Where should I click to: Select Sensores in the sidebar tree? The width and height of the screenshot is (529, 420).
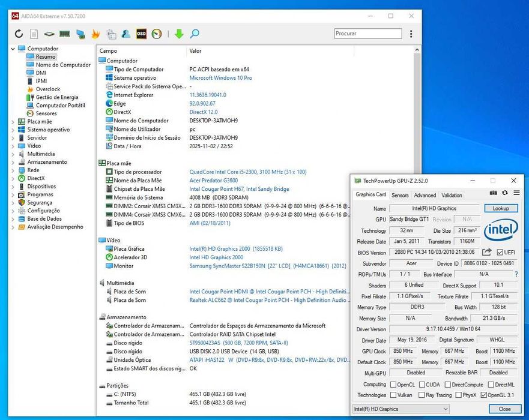pos(46,113)
